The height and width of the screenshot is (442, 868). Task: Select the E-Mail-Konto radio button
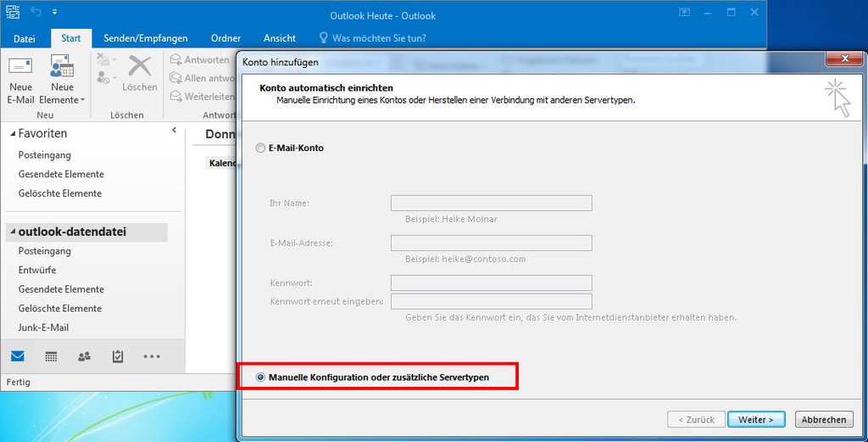click(x=260, y=148)
